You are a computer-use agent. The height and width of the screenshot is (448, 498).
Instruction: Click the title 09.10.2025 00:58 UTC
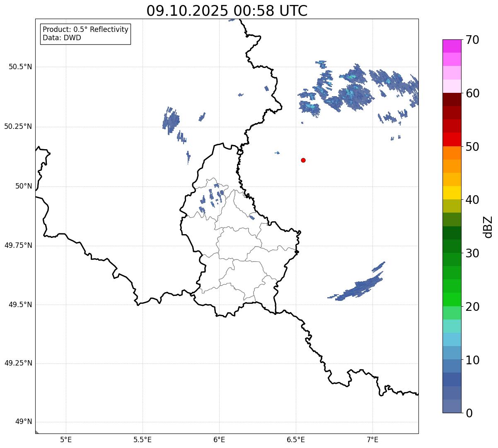tap(227, 11)
